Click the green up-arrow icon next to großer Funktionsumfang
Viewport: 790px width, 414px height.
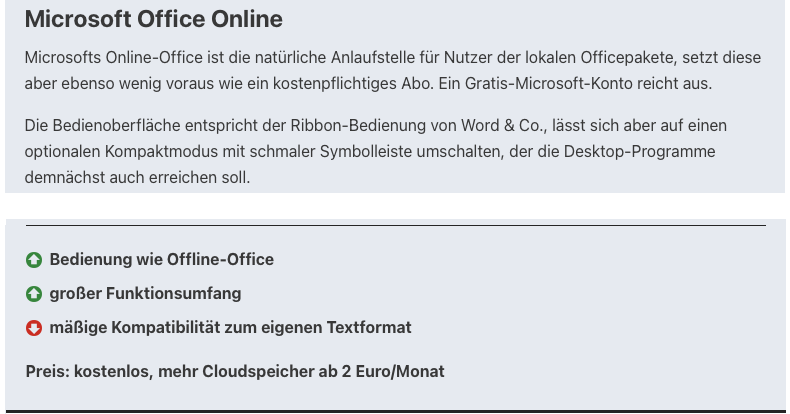point(34,294)
